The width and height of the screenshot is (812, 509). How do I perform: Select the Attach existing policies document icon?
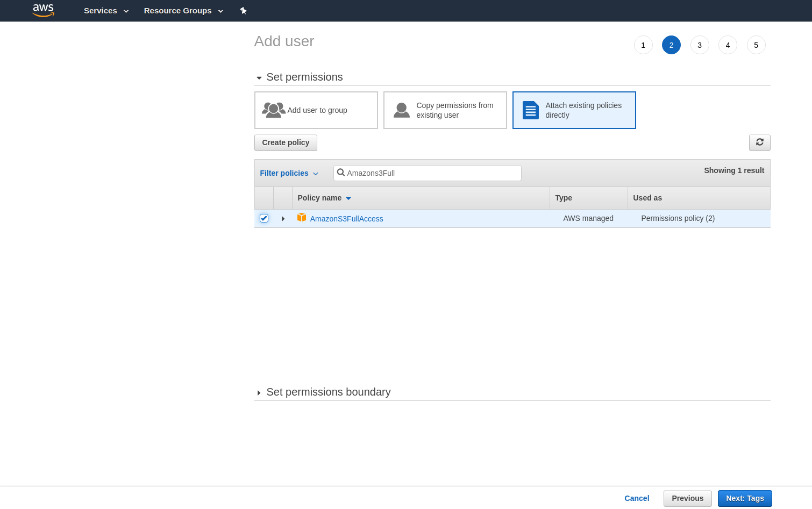(x=531, y=110)
